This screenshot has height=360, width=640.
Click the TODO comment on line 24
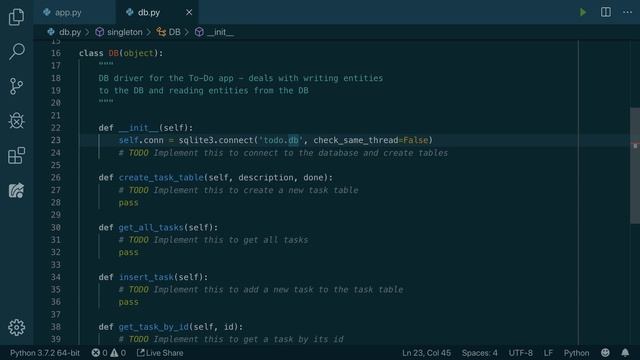[x=283, y=153]
